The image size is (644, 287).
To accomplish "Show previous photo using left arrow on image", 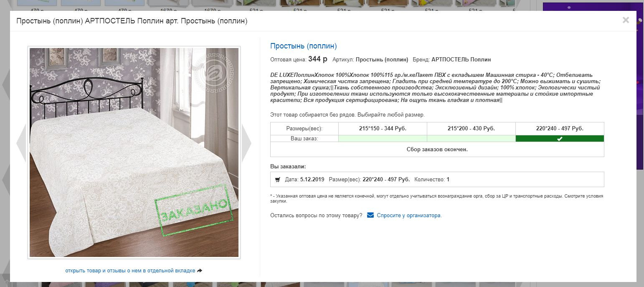I will pos(21,143).
